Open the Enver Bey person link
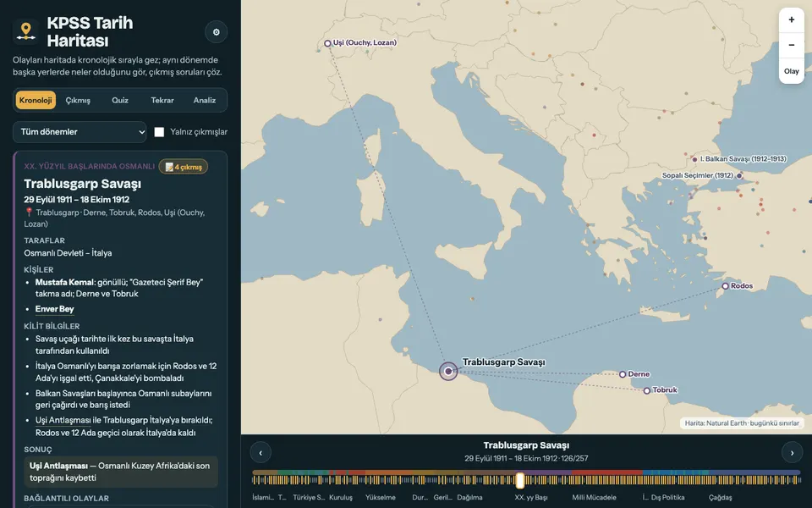Viewport: 812px width, 508px height. point(54,309)
